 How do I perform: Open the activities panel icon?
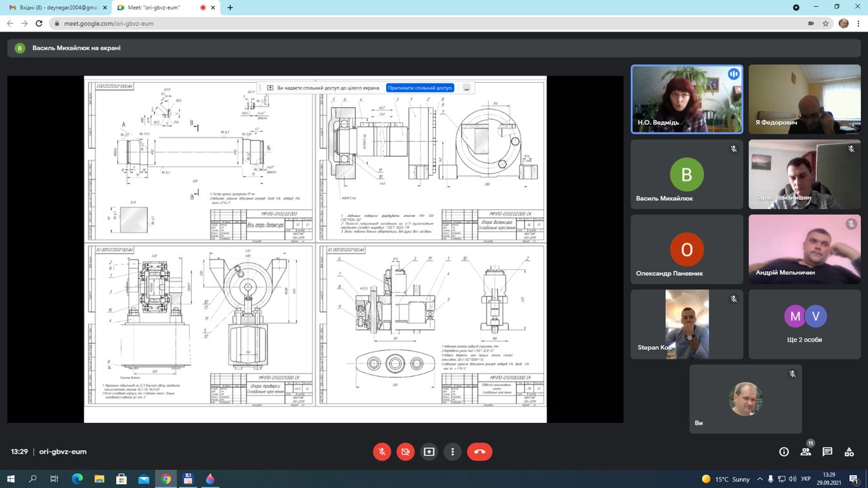point(849,452)
